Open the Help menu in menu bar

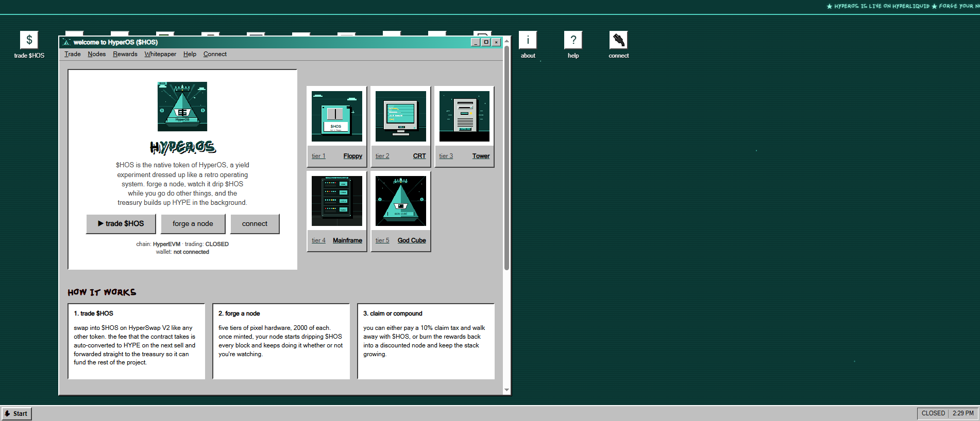(x=190, y=54)
